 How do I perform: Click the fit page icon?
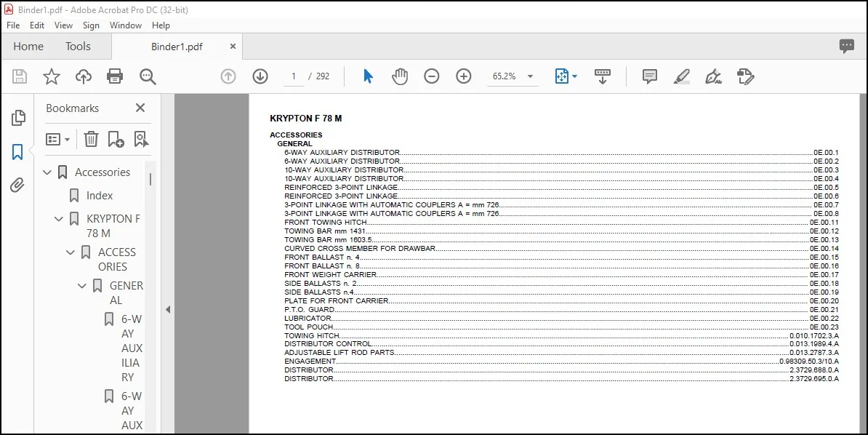click(x=562, y=76)
